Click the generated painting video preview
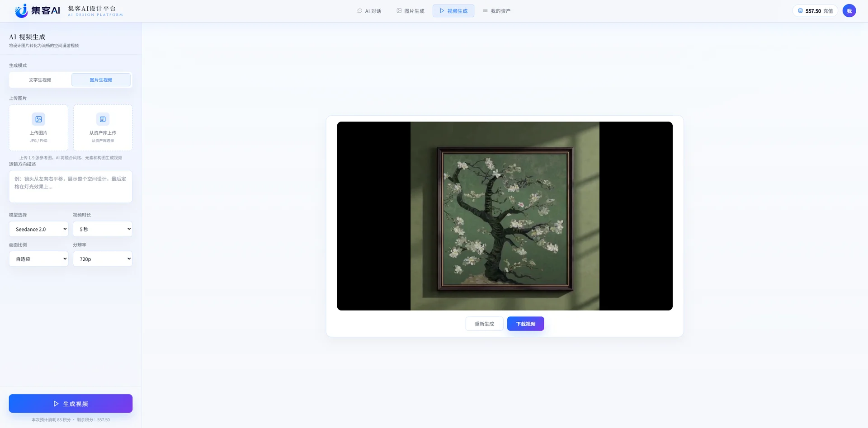Image resolution: width=868 pixels, height=428 pixels. coord(505,216)
